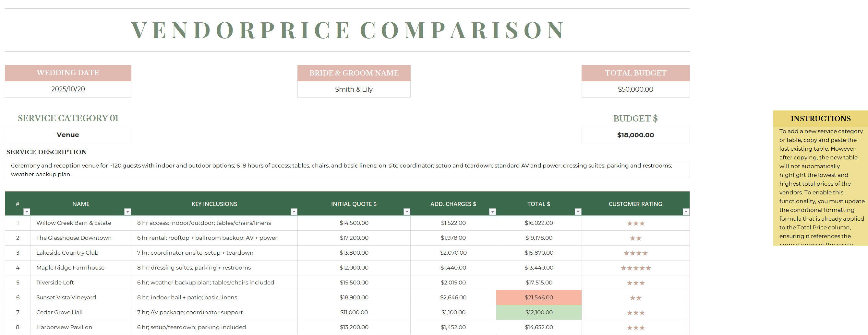Select the $11,000.00 initial quote cell
Screen dimensions: 868x335
pyautogui.click(x=354, y=312)
